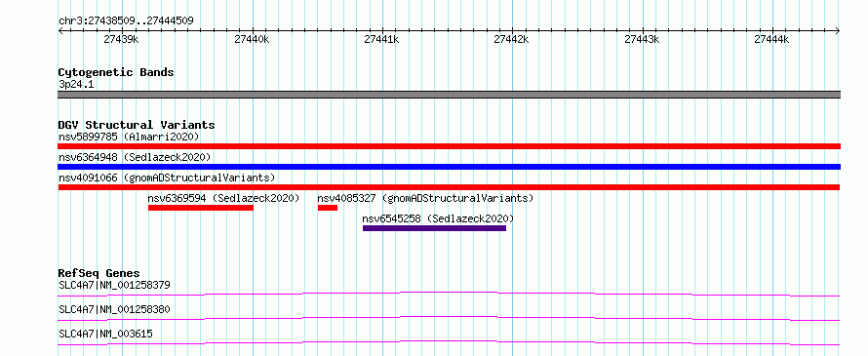
Task: Click the 27442k ruler tick label
Action: click(511, 39)
